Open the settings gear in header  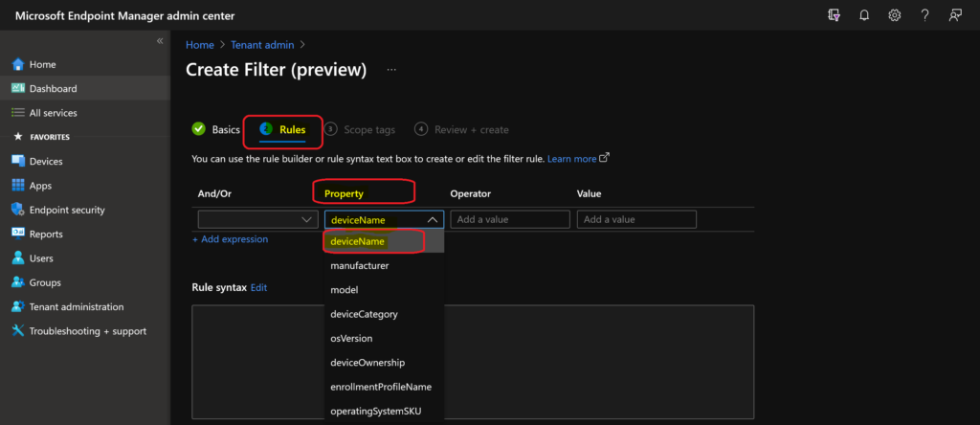(x=895, y=15)
